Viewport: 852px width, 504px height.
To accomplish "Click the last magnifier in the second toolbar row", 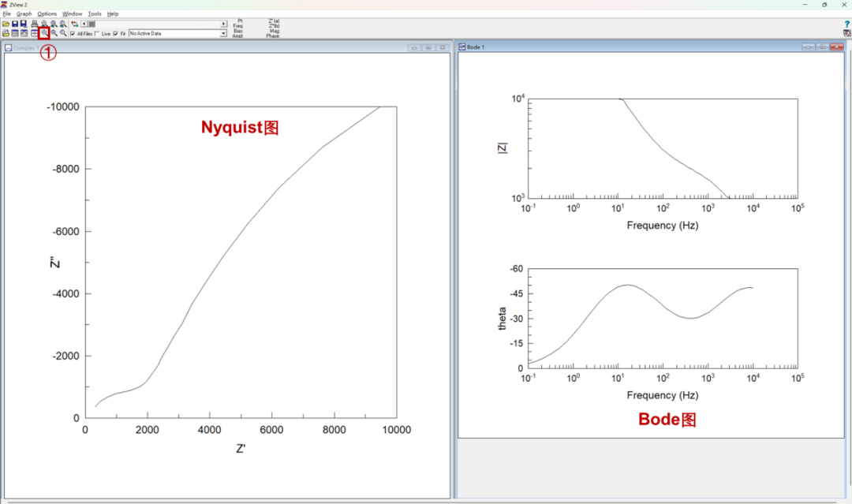I will [x=63, y=33].
